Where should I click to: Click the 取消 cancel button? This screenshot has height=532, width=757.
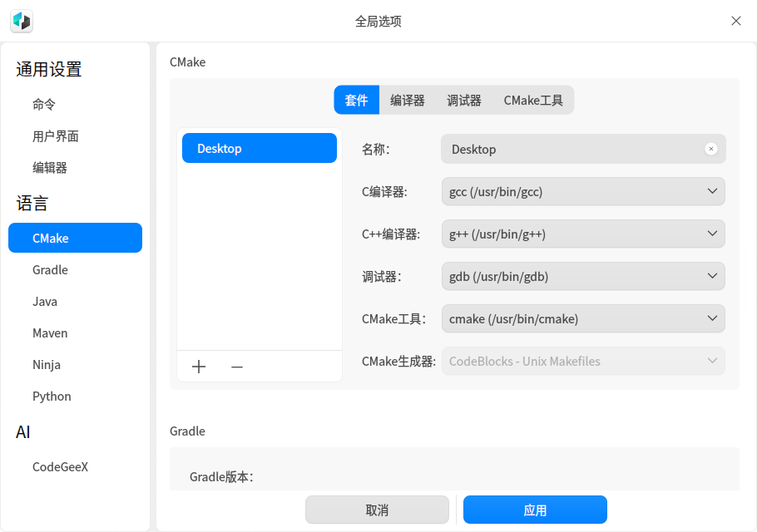tap(377, 510)
